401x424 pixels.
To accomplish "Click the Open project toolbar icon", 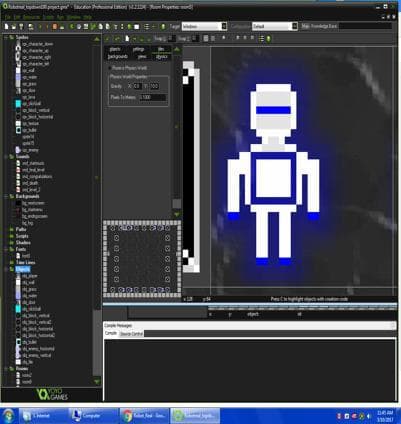I will tap(14, 27).
